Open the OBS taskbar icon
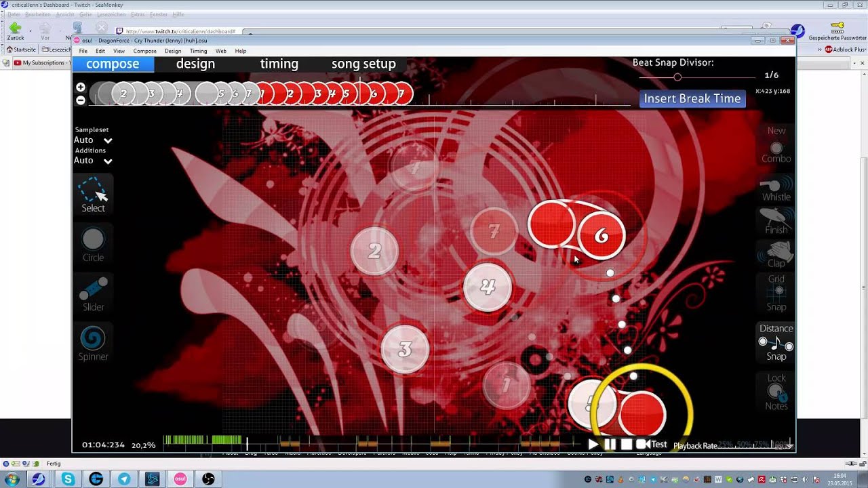 click(208, 479)
